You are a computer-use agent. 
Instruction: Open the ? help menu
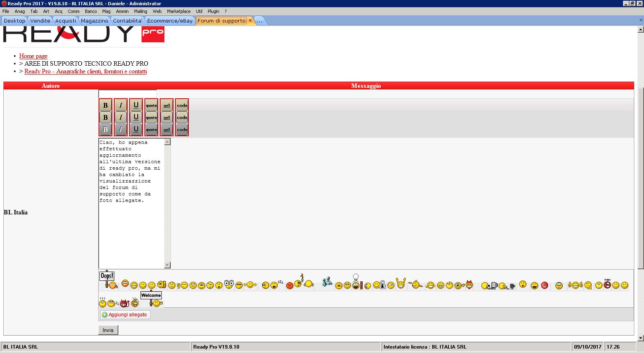pos(226,11)
